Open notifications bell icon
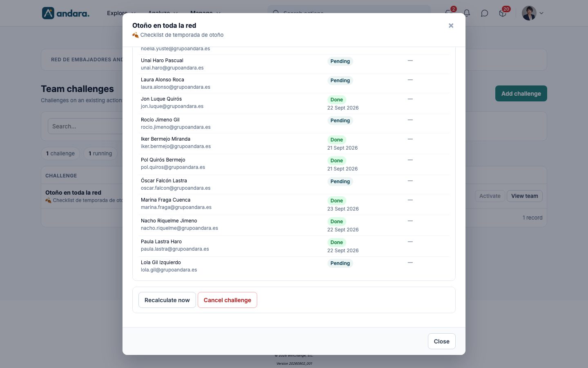Image resolution: width=588 pixels, height=368 pixels. (x=467, y=13)
